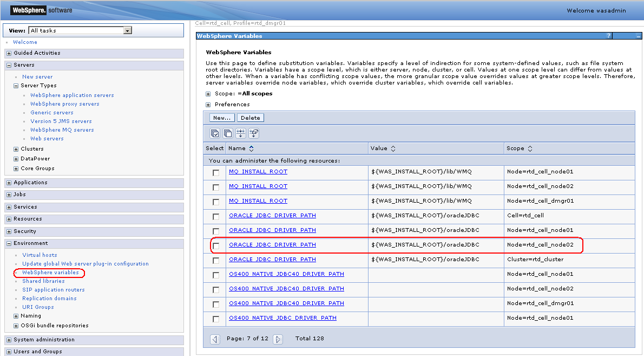Expand System administration section
The image size is (644, 356).
9,340
